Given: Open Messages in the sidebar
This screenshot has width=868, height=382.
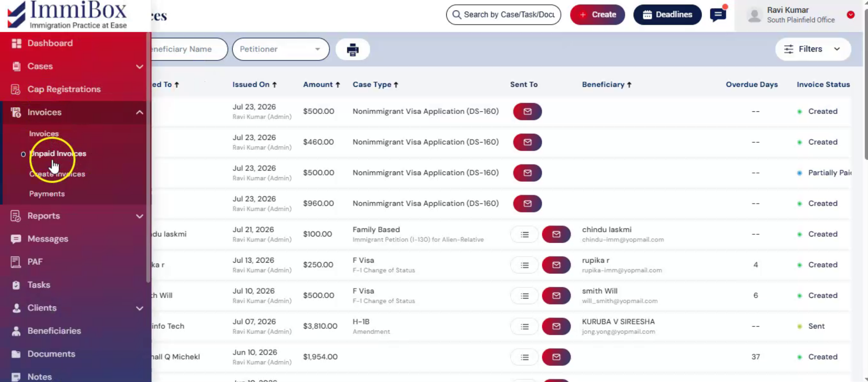Looking at the screenshot, I should pos(48,239).
